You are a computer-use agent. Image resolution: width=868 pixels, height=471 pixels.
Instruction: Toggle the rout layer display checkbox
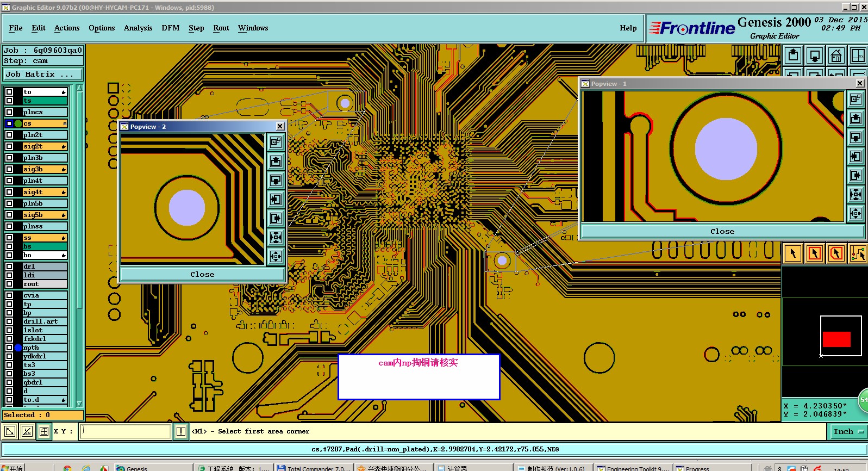pyautogui.click(x=9, y=284)
